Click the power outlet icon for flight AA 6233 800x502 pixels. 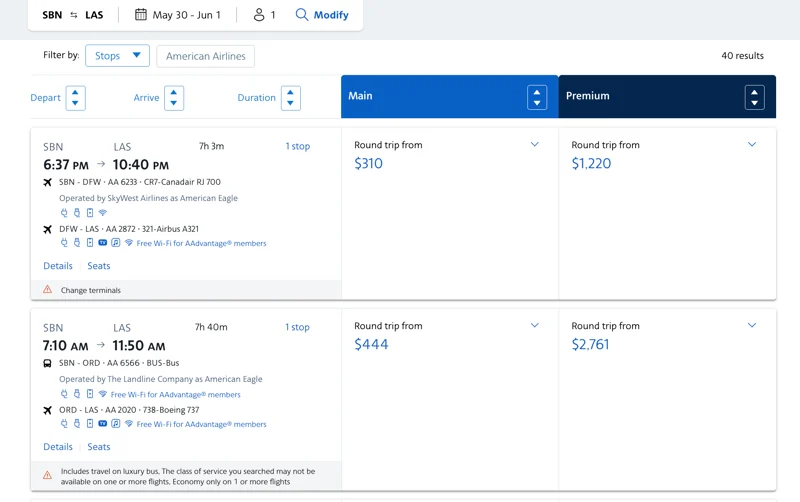point(64,213)
